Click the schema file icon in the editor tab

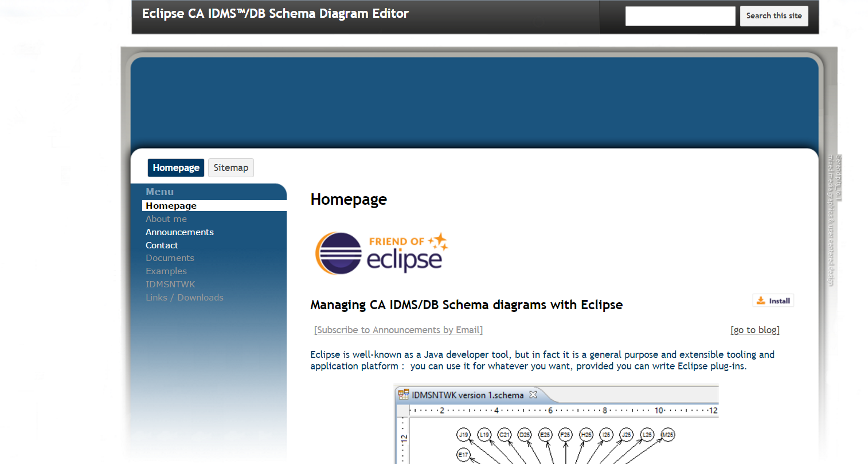[404, 395]
